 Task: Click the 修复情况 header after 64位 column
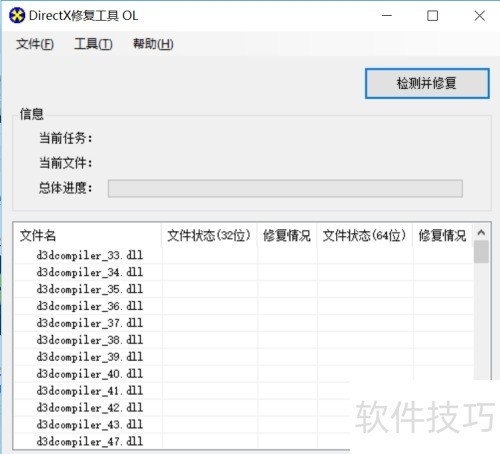(442, 236)
